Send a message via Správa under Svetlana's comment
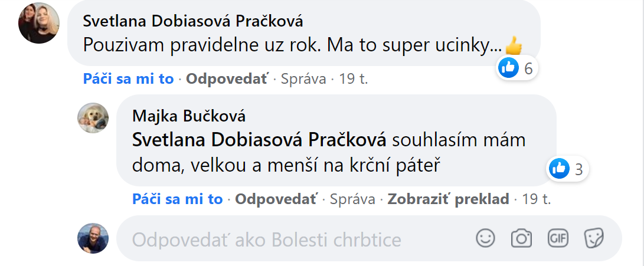 (303, 79)
